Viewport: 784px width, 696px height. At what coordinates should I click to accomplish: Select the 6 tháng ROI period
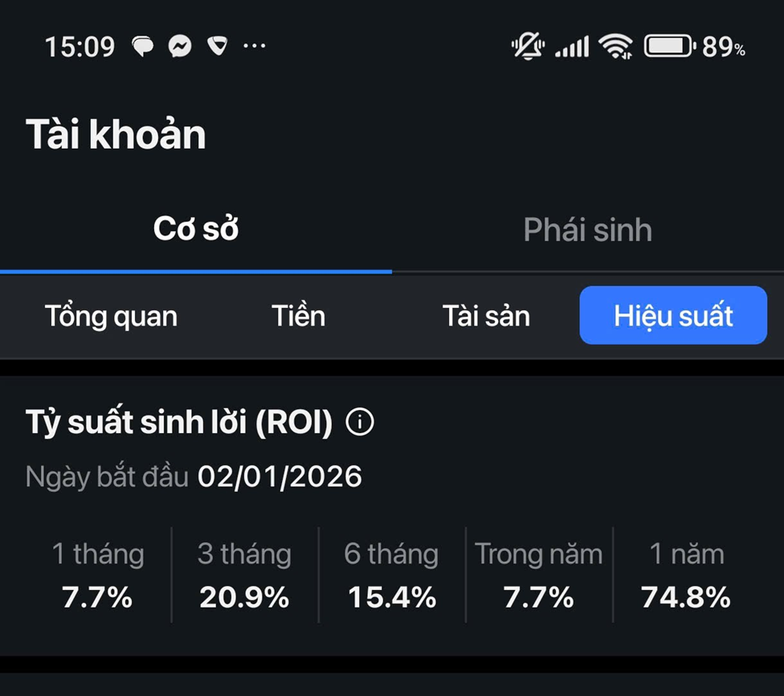391,575
